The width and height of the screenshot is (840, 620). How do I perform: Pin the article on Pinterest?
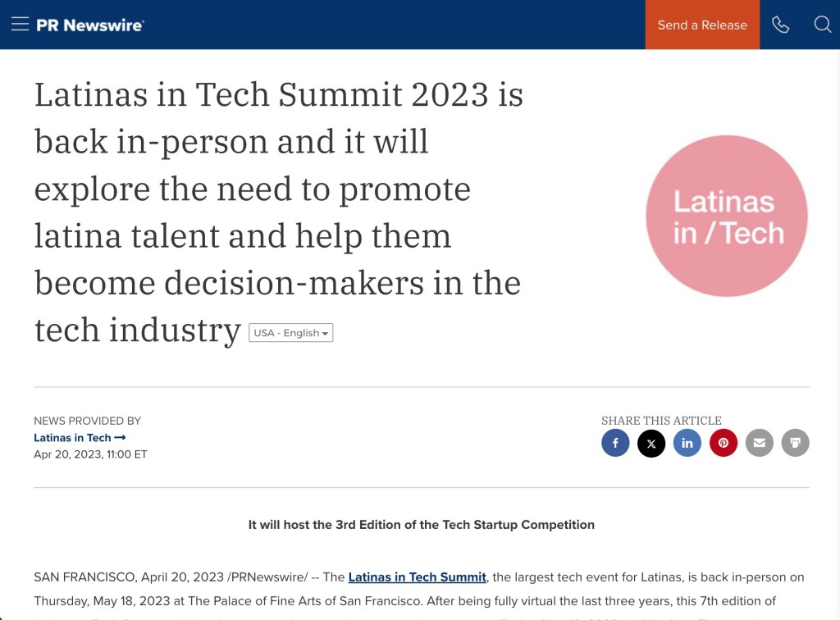[x=724, y=443]
